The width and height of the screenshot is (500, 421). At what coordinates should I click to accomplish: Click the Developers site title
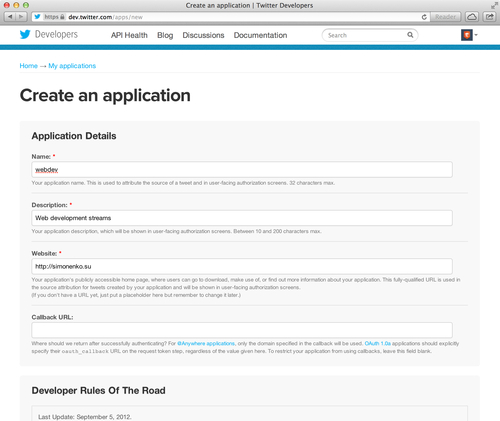[56, 34]
